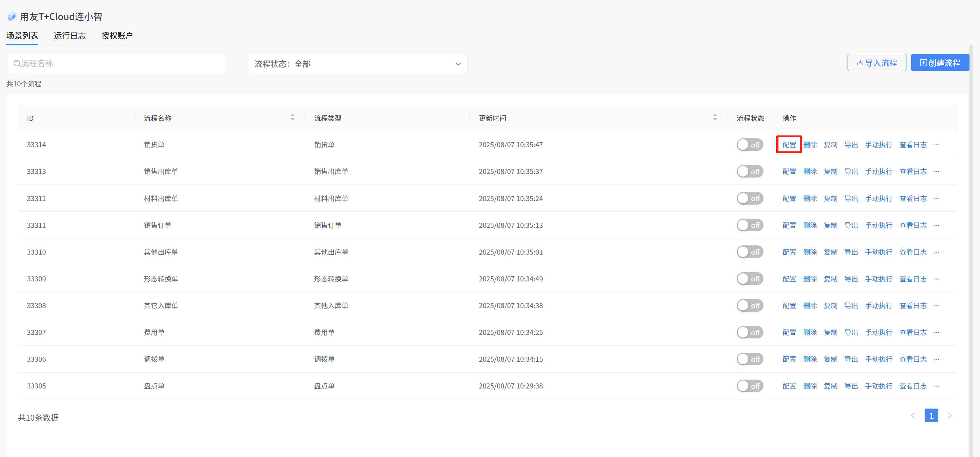Sort by 流程名称 column arrows
This screenshot has height=457, width=980.
click(x=292, y=117)
